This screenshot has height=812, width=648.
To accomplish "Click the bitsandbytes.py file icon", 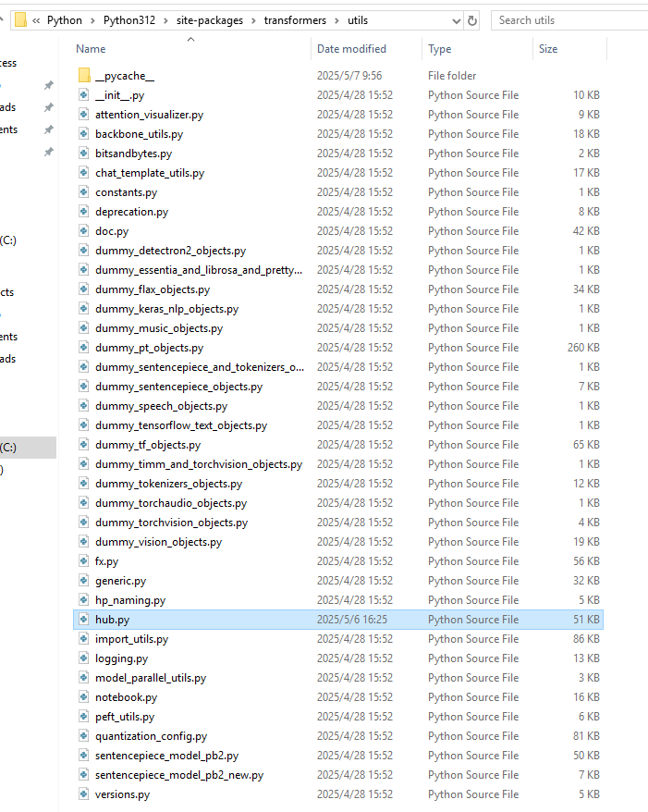I will coord(84,154).
